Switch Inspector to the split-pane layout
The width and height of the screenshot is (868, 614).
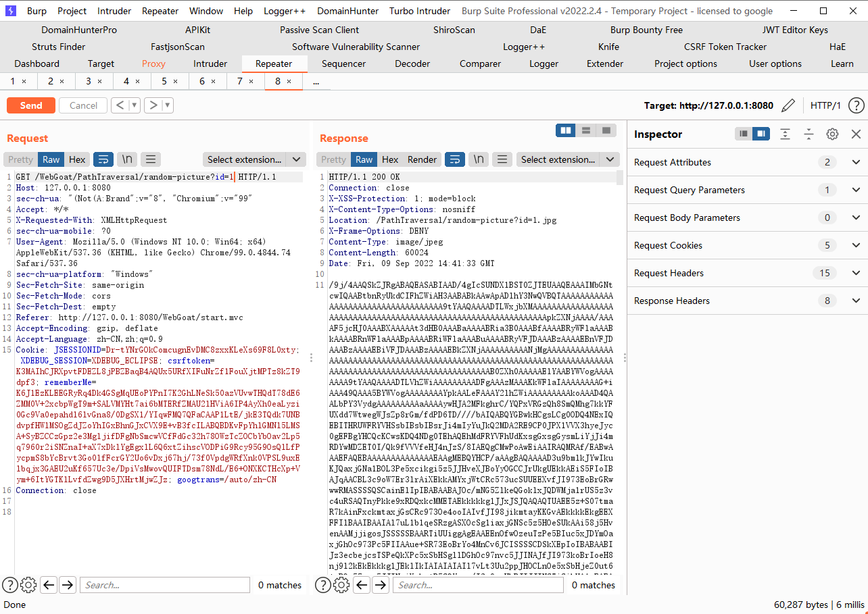coord(762,134)
